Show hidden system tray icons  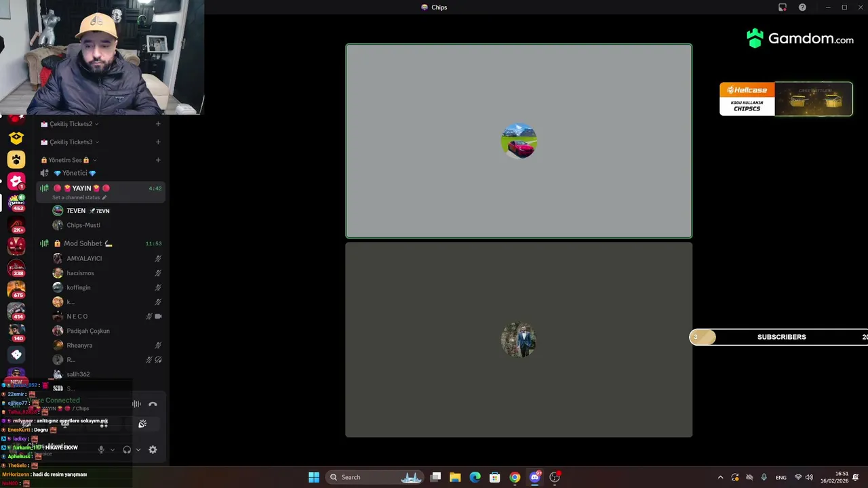point(720,477)
